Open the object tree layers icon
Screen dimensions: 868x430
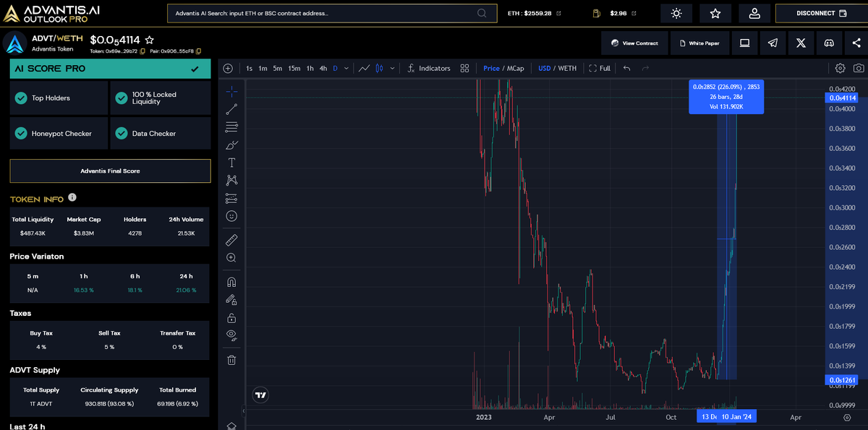point(231,426)
